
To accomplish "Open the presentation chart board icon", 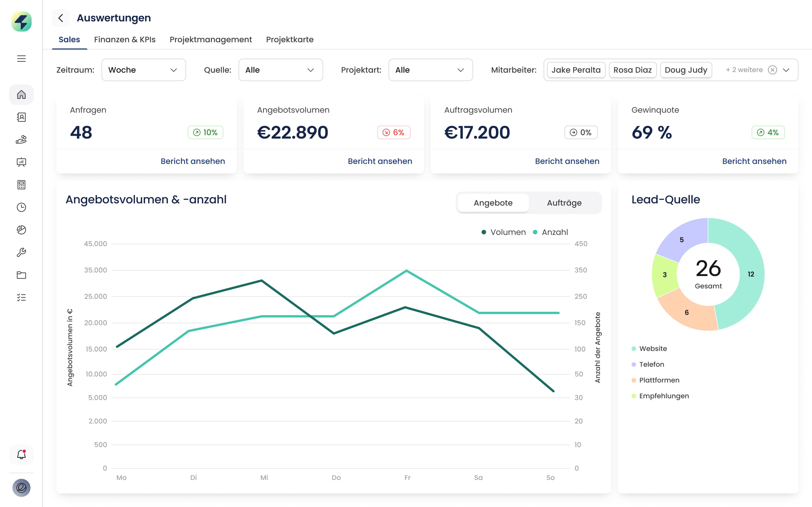I will coord(21,162).
